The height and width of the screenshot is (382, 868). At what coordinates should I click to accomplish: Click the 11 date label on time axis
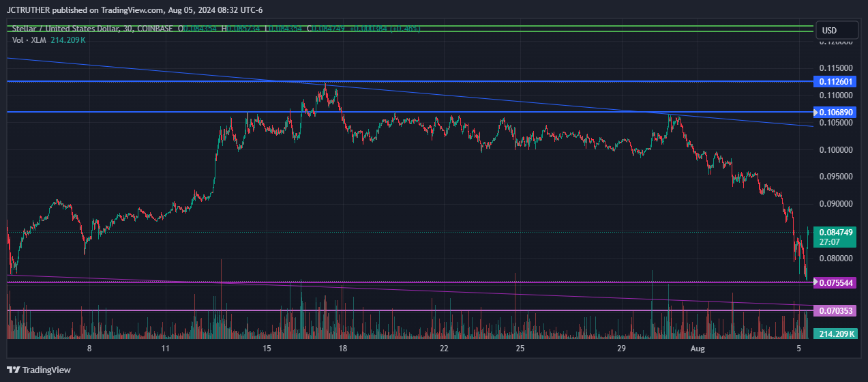pyautogui.click(x=166, y=349)
